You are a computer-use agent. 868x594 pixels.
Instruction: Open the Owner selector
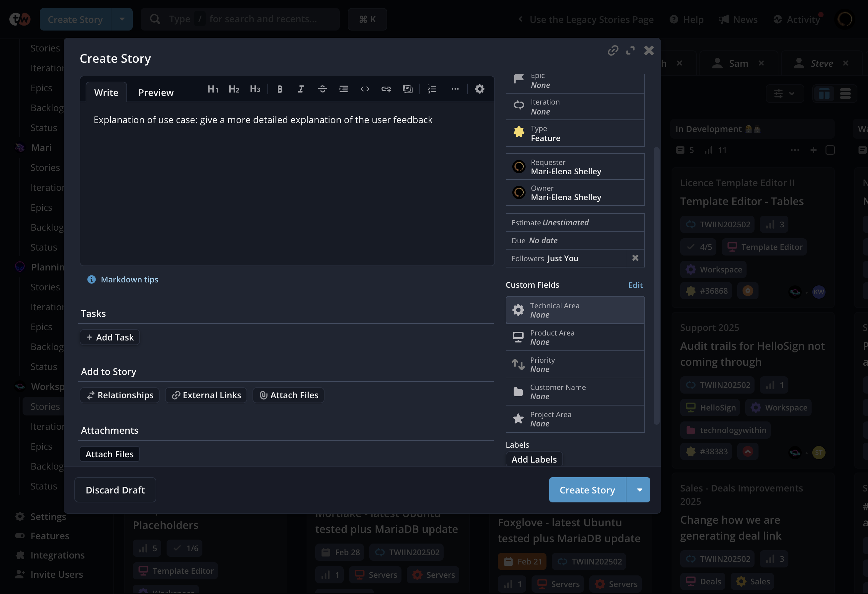(x=575, y=193)
